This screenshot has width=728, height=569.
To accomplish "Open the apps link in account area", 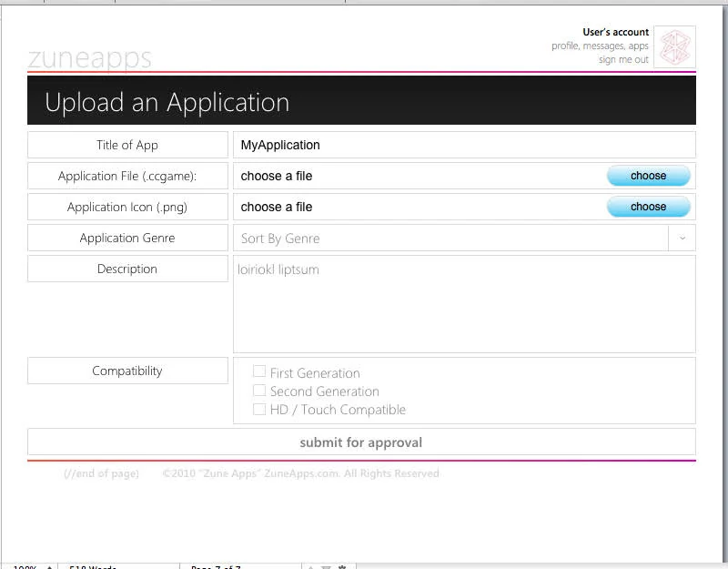I will pyautogui.click(x=639, y=46).
